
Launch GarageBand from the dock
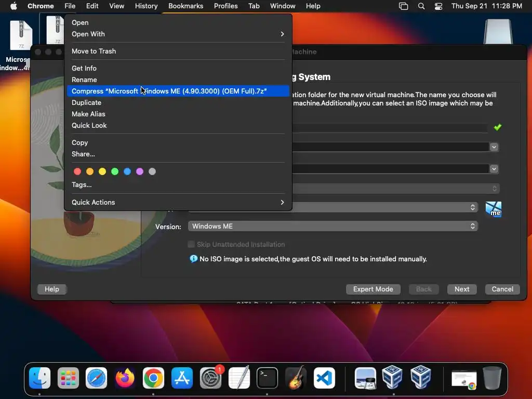coord(296,378)
